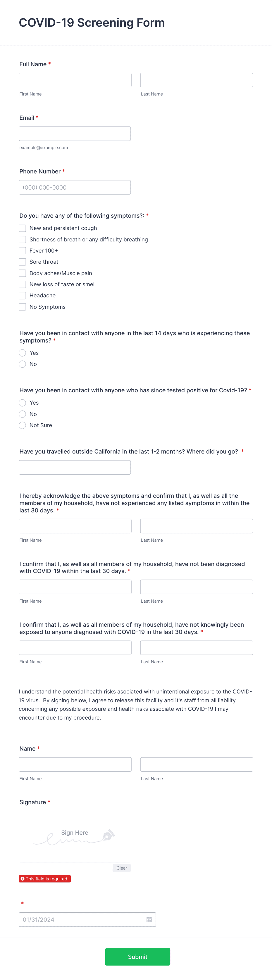This screenshot has width=272, height=980.
Task: Clear the signature using the Clear button
Action: [x=122, y=868]
